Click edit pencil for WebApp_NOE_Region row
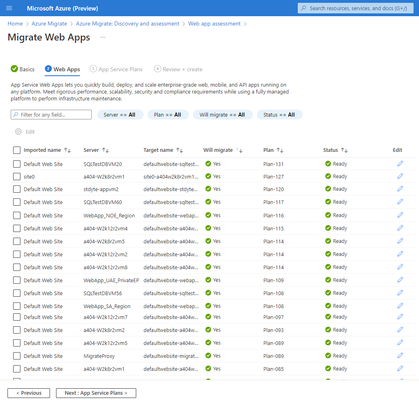Image resolution: width=419 pixels, height=400 pixels. pos(400,215)
